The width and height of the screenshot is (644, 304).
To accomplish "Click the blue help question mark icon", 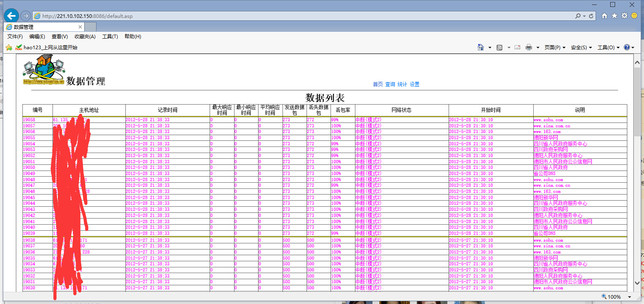I will pyautogui.click(x=627, y=47).
